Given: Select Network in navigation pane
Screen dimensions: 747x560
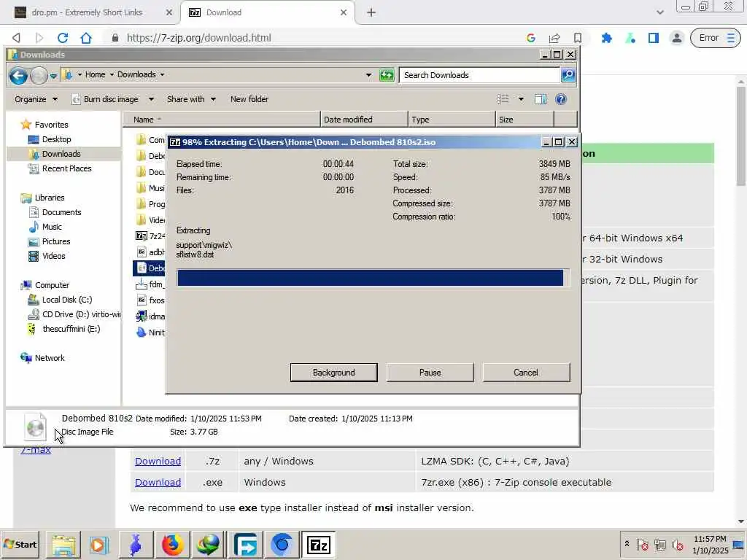Looking at the screenshot, I should click(49, 357).
